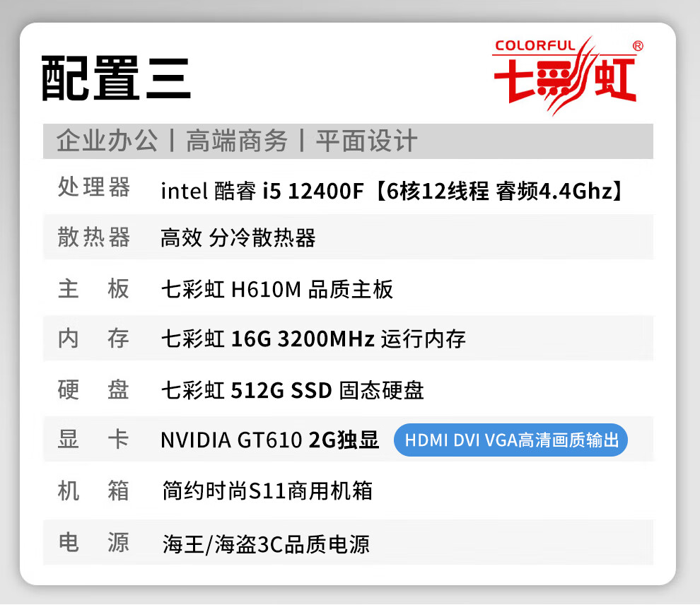Click the HDMI DVI VGA blue badge
Screen dimensions: 700x605
click(511, 440)
